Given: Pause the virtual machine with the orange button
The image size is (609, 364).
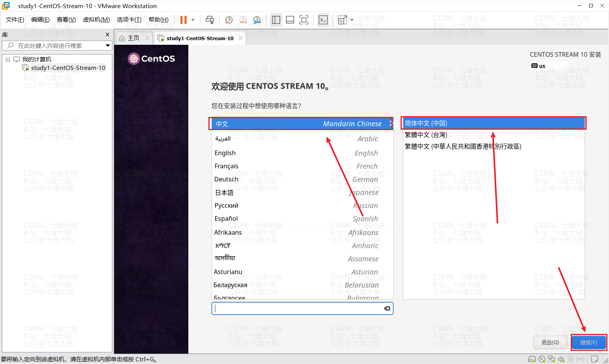Looking at the screenshot, I should click(183, 20).
